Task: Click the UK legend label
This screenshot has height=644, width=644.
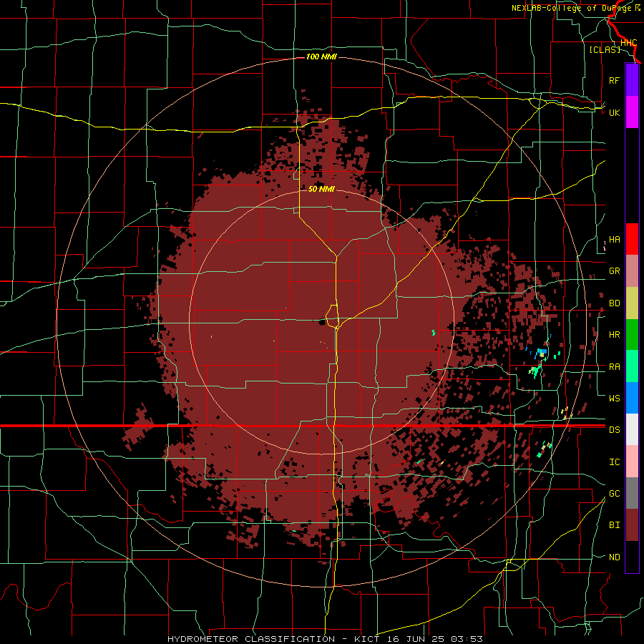Action: coord(614,112)
